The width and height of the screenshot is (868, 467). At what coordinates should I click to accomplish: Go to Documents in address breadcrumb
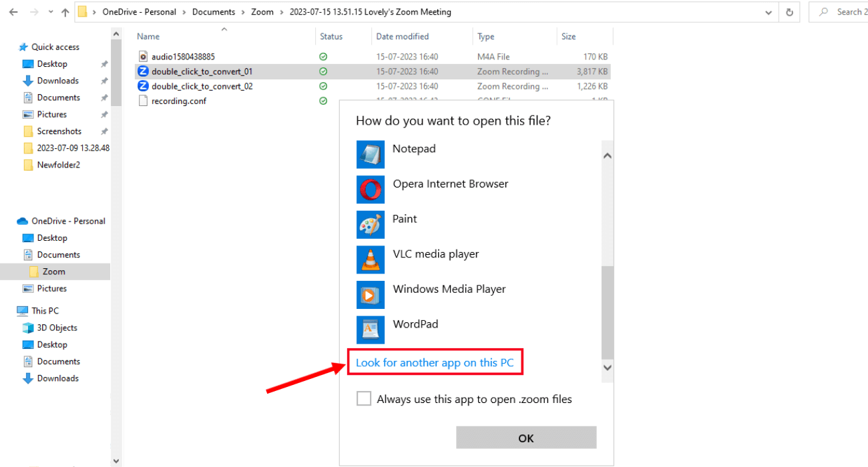[214, 12]
